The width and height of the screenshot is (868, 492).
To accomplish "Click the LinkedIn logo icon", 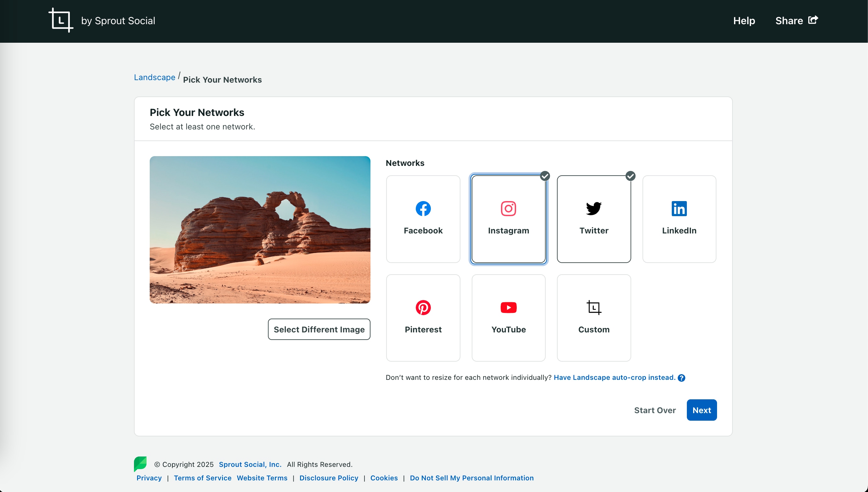I will tap(679, 209).
